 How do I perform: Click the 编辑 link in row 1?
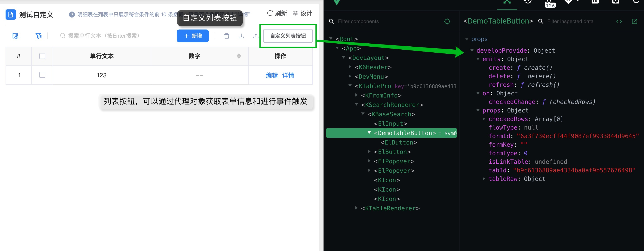272,75
